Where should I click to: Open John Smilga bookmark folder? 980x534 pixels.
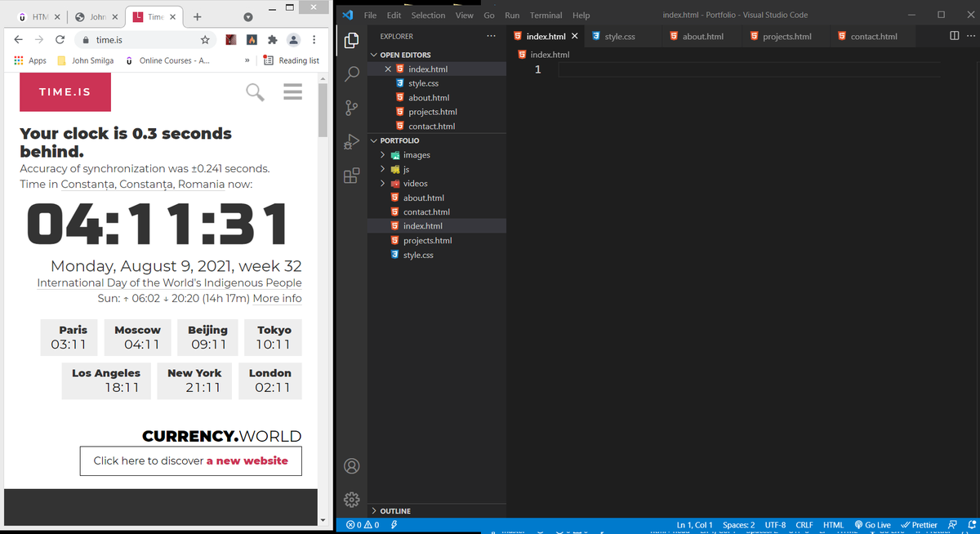85,60
